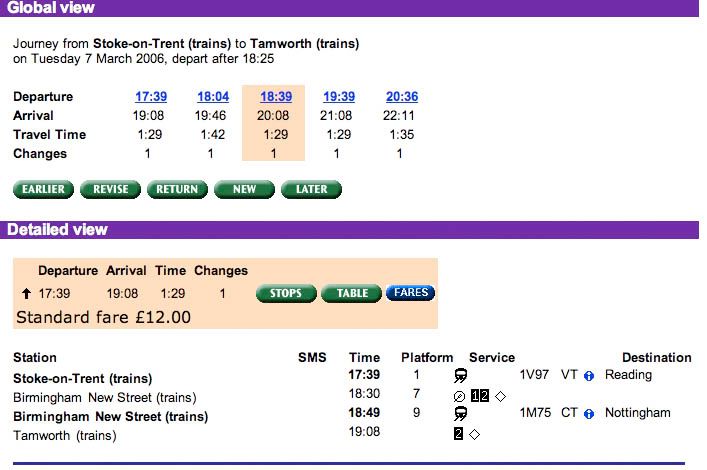Viewport: 707px width, 470px height.
Task: Select the highlighted 18:39 departure
Action: click(274, 97)
